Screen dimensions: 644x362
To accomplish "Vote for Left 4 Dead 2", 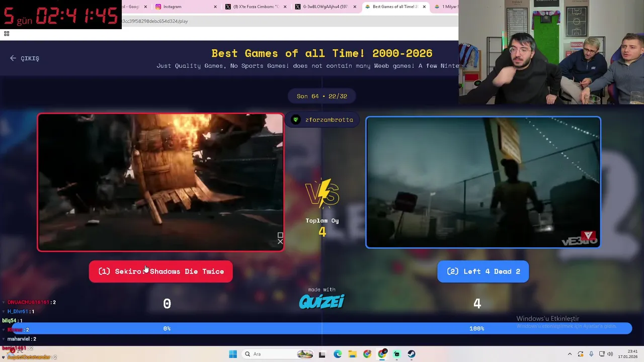I will pyautogui.click(x=483, y=271).
